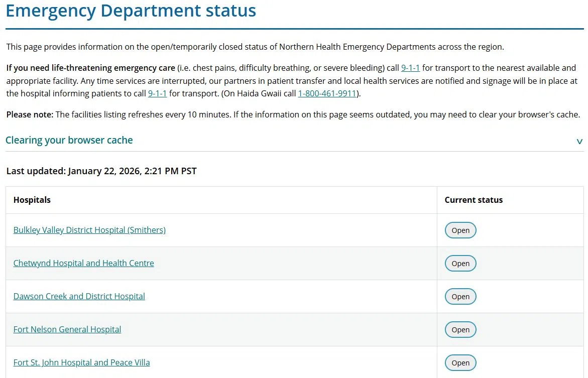Click the 9-1-1 link before Haida Gwaii text

point(157,93)
